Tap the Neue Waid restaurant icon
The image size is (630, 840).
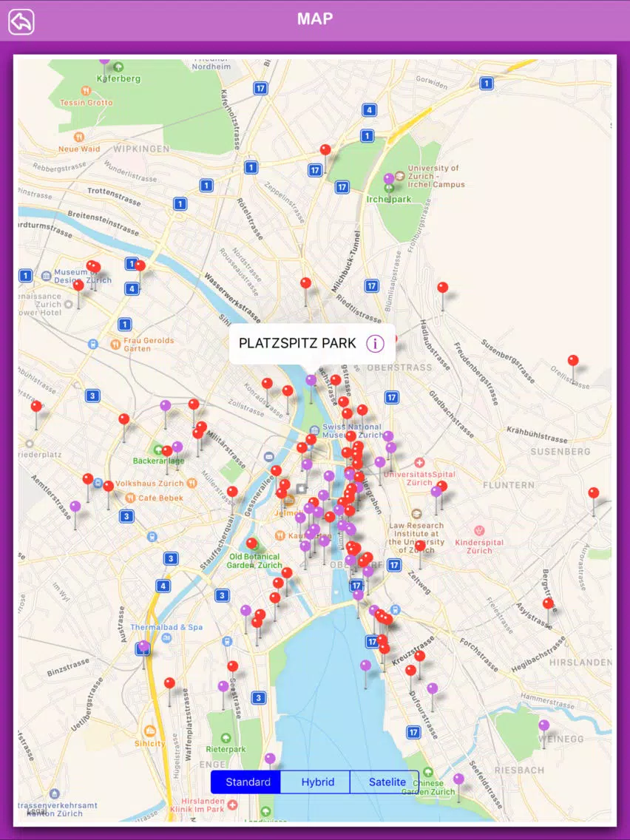coord(78,137)
